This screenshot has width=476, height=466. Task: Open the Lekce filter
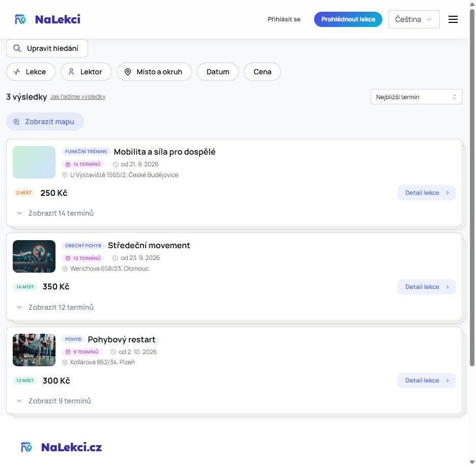(31, 72)
